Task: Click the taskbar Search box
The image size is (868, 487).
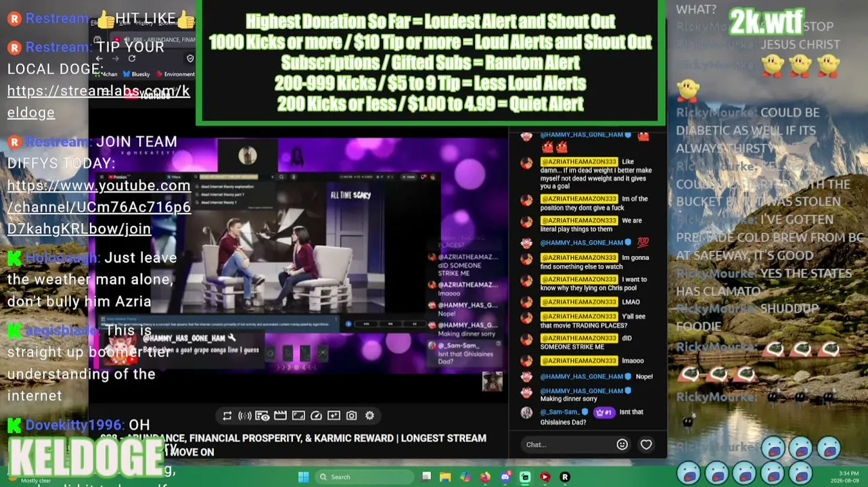Action: coord(365,477)
